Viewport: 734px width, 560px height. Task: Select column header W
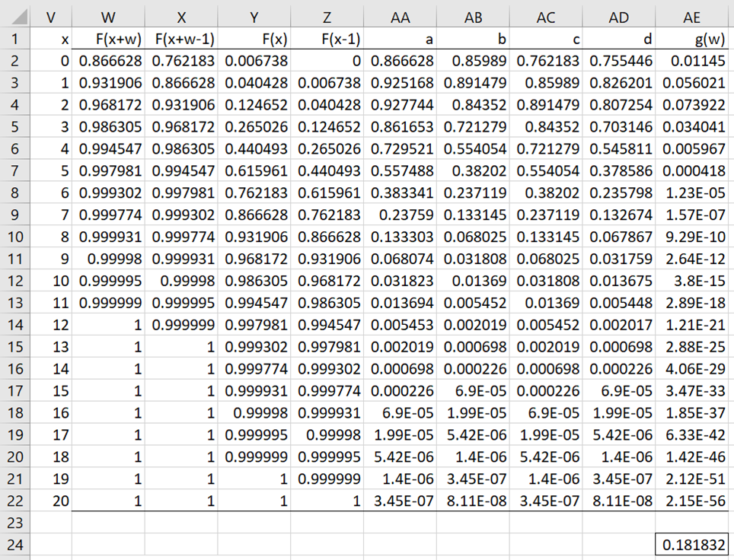tap(108, 17)
